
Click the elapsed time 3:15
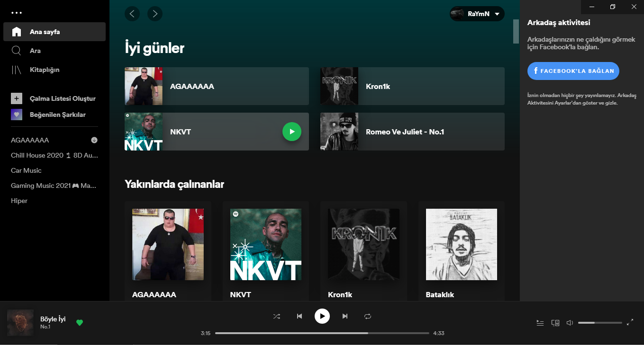pos(206,333)
